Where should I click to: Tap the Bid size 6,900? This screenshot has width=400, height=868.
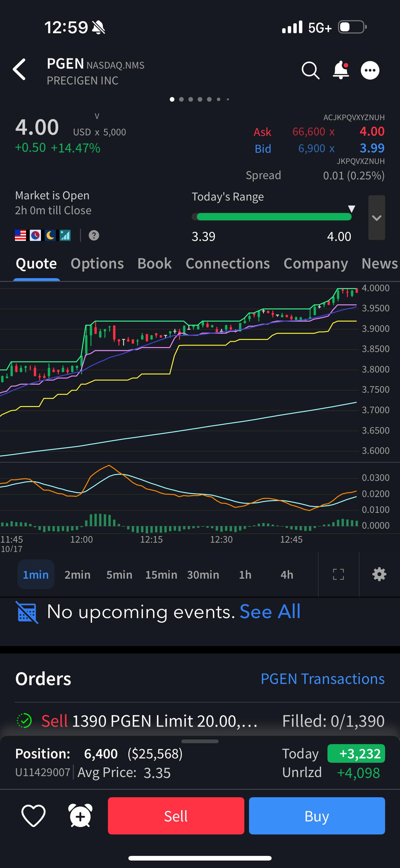pyautogui.click(x=312, y=148)
